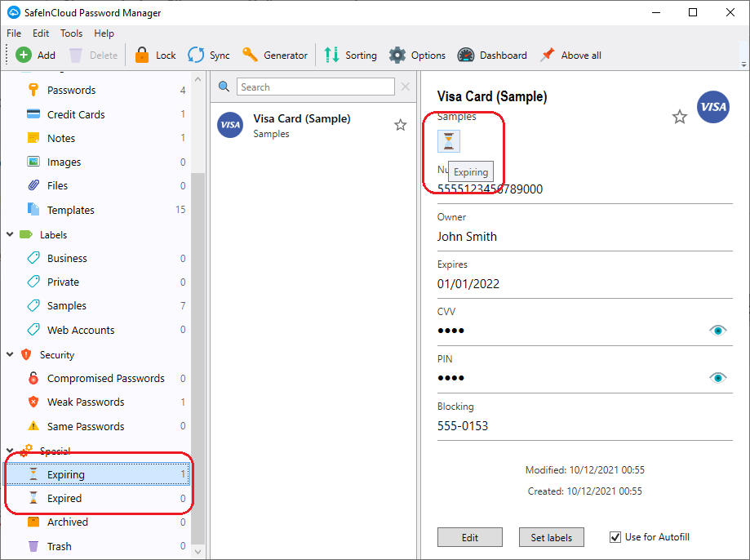Click the Lock padlock icon

141,55
